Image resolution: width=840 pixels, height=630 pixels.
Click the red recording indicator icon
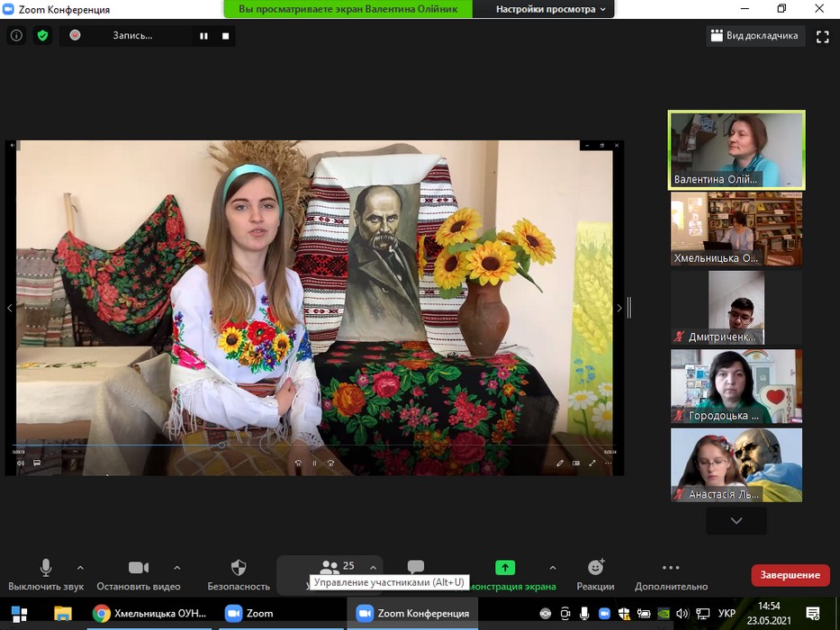click(75, 35)
